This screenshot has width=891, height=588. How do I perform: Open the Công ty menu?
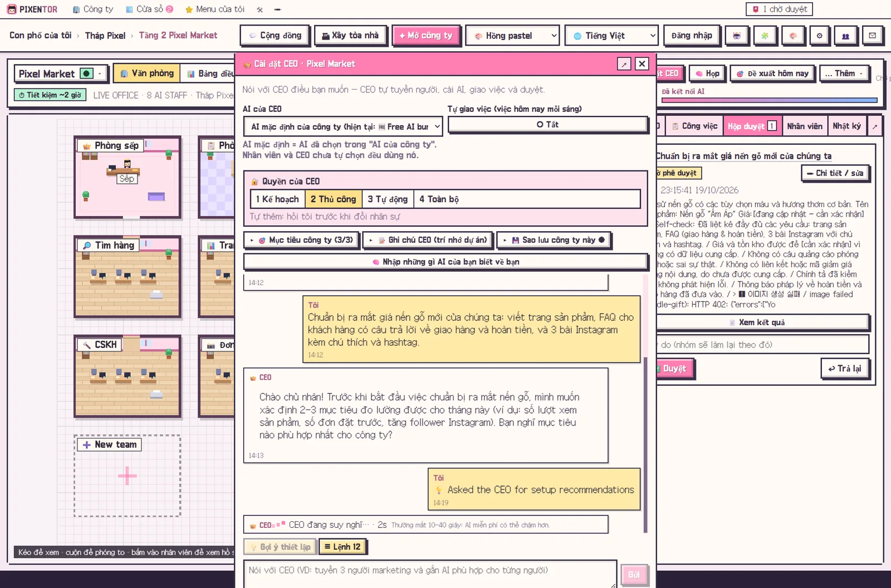tap(92, 9)
